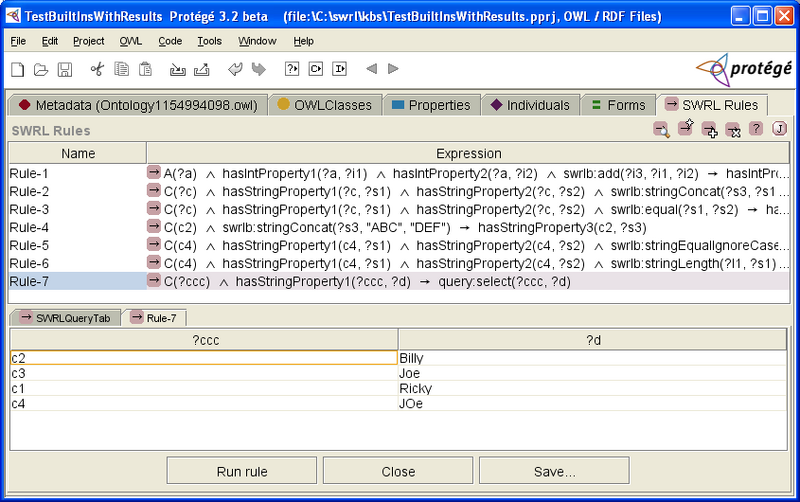Click the c3 result cell

pyautogui.click(x=204, y=373)
